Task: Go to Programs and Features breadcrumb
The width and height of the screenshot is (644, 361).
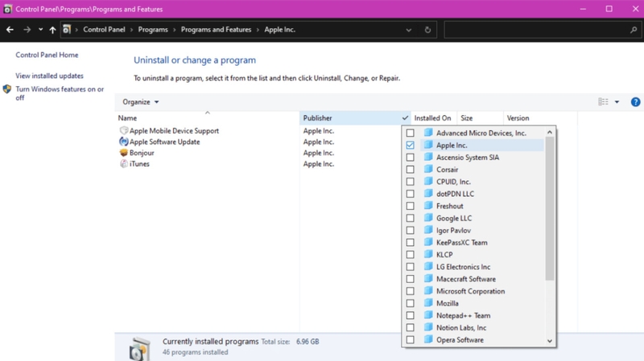Action: [x=216, y=30]
